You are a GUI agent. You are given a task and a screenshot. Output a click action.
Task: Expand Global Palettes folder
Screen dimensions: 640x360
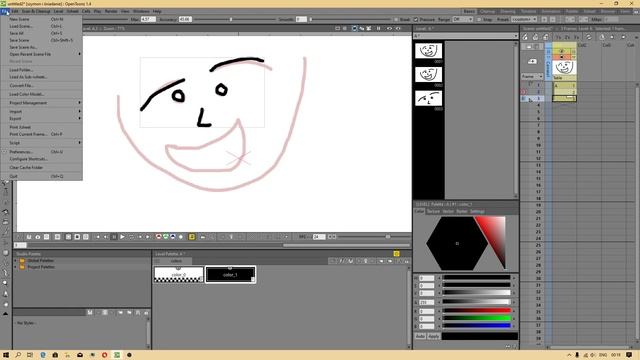[x=16, y=260]
